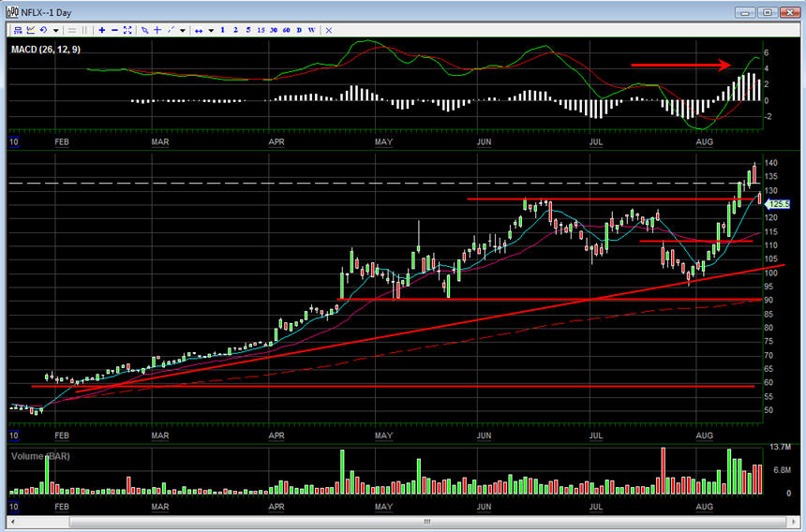Click the undo arrow icon in toolbar
This screenshot has width=806, height=532.
point(43,30)
